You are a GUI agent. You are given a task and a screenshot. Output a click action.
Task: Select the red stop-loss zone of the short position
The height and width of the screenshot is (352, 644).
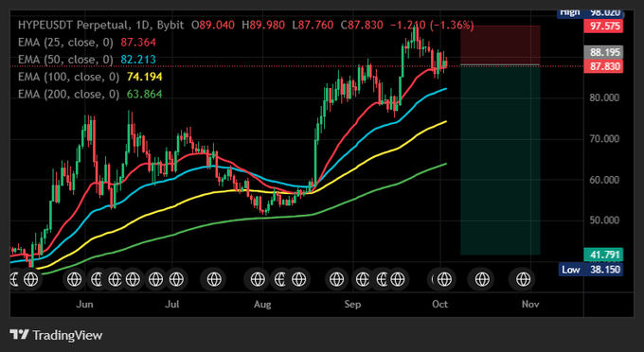(x=500, y=45)
